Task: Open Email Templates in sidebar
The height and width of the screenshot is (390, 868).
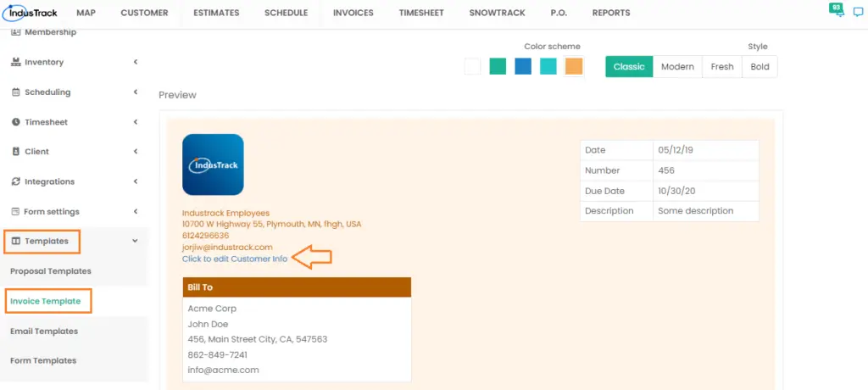Action: [44, 331]
